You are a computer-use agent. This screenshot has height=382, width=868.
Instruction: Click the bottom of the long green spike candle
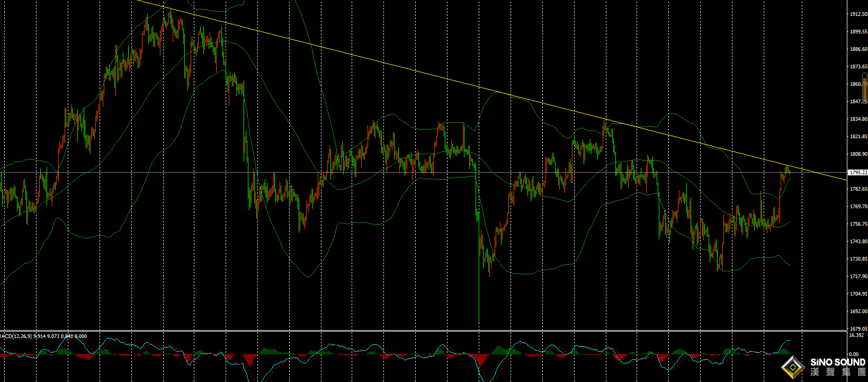479,321
